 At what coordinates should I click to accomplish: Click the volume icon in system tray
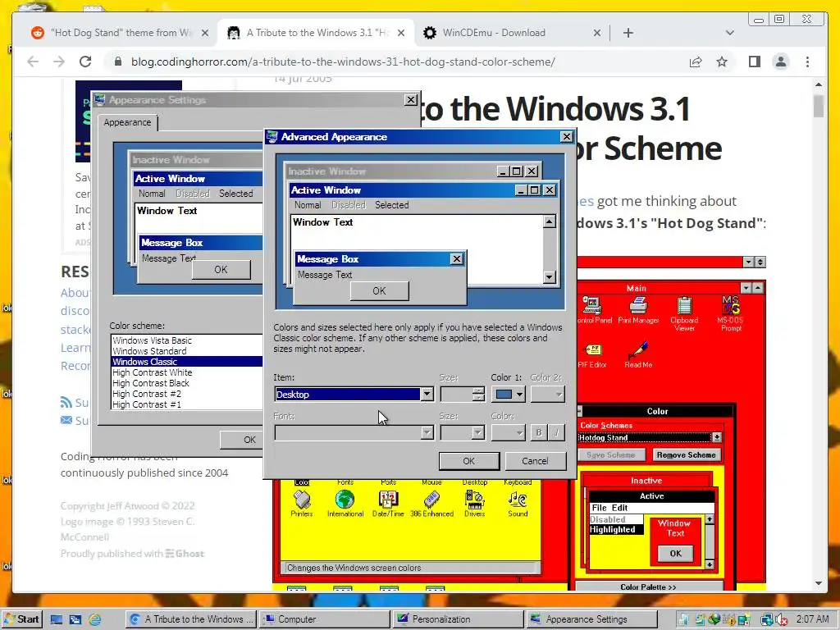pyautogui.click(x=781, y=620)
